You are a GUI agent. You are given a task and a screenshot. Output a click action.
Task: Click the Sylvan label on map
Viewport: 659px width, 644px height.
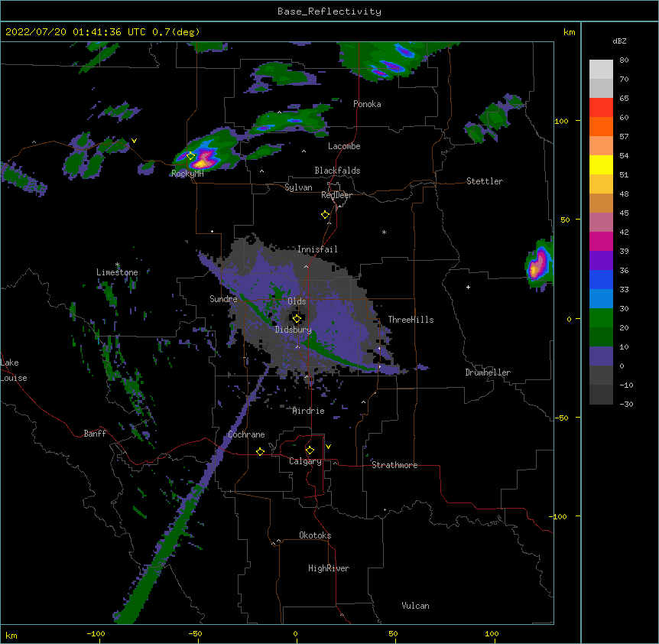tap(298, 187)
